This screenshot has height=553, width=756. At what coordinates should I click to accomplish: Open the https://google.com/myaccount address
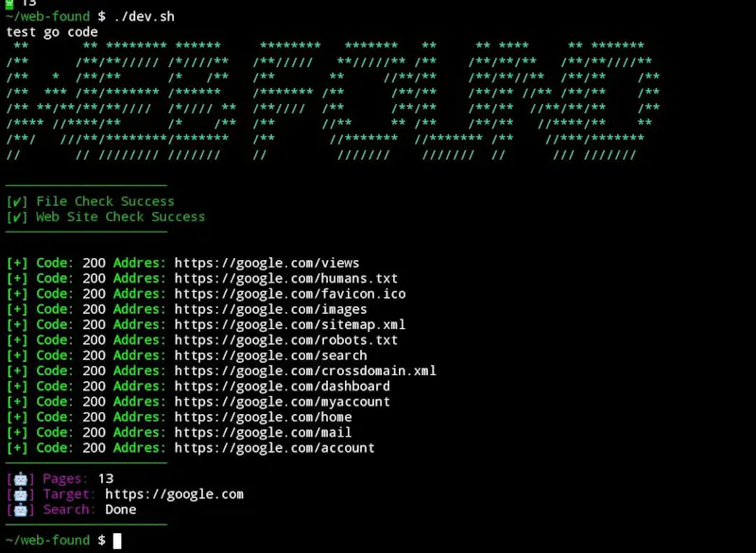282,402
